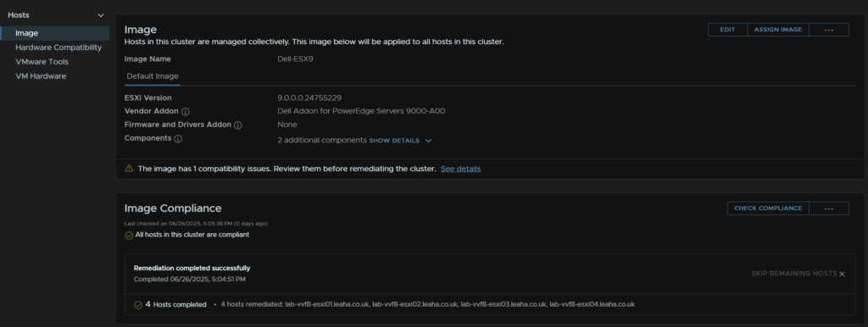Click the Assign Image button

tap(778, 30)
